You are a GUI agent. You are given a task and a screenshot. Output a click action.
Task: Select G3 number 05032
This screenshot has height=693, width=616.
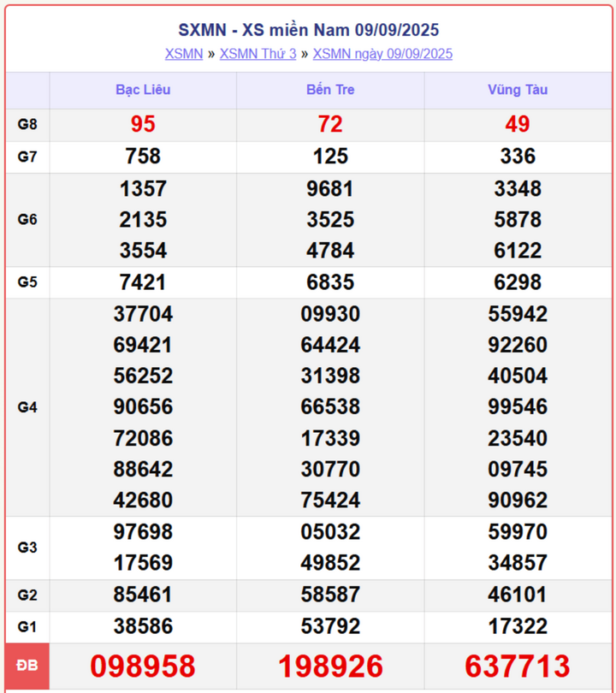(x=330, y=532)
